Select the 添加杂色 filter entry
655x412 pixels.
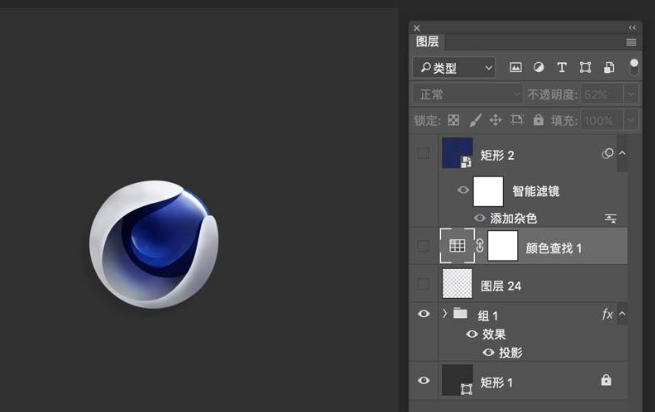[x=513, y=218]
